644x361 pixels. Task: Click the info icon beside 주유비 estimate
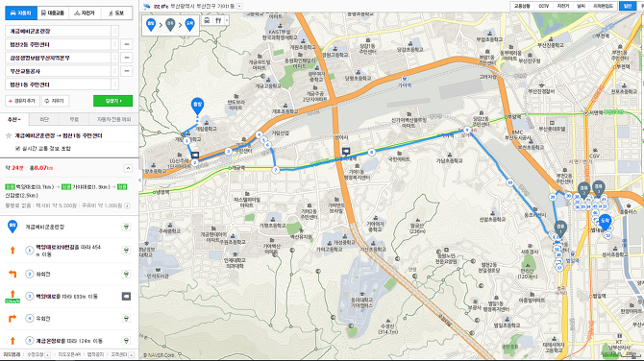(x=127, y=205)
